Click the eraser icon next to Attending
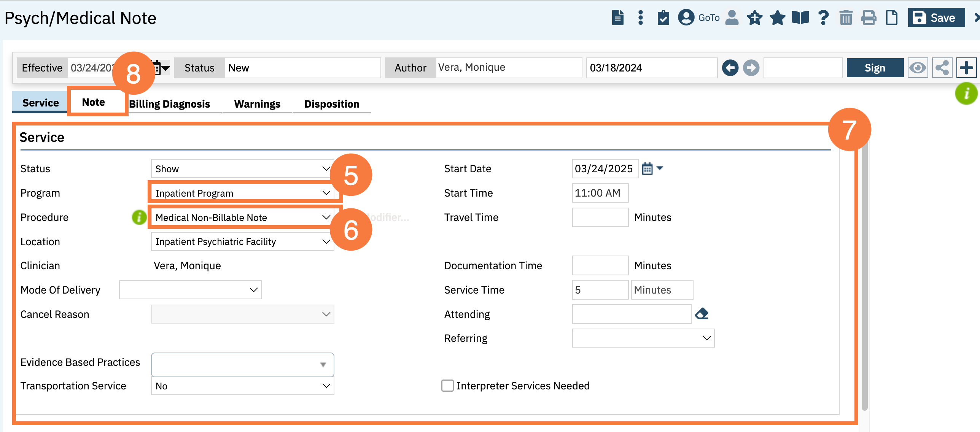Viewport: 980px width, 432px height. 702,314
